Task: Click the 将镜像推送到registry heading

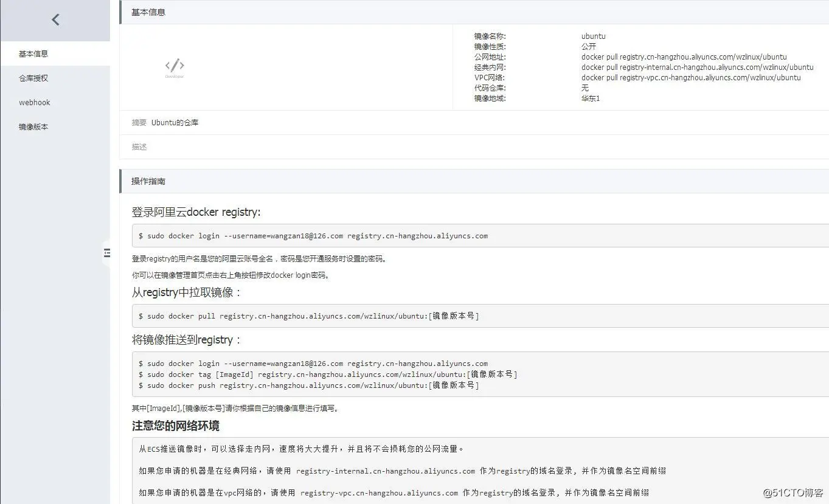Action: [187, 340]
